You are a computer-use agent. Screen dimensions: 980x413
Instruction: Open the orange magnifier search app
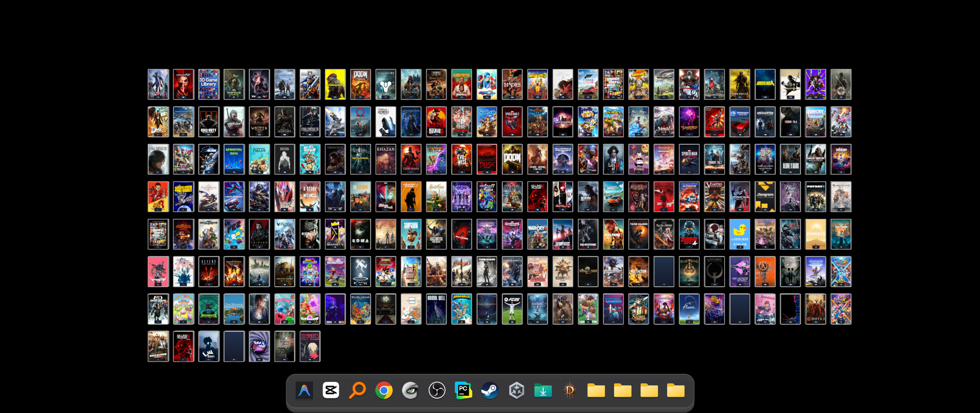click(357, 391)
